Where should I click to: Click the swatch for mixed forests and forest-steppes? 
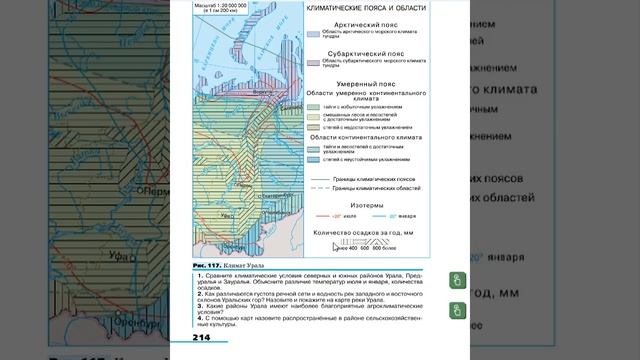pos(313,117)
